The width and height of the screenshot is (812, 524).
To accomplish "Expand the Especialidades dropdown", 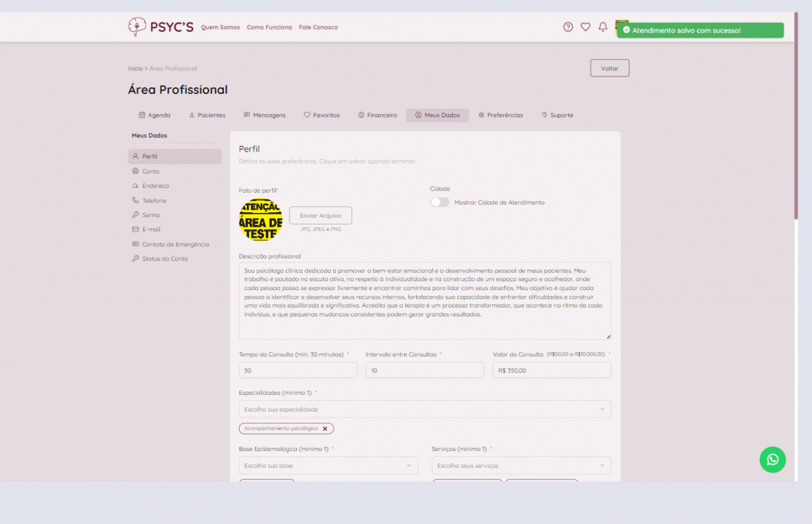I will 424,409.
